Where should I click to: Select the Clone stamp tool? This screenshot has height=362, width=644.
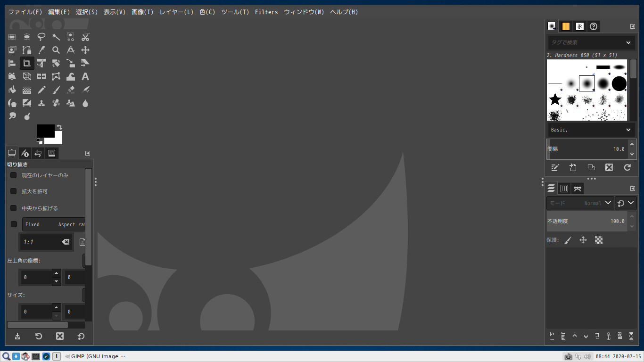coord(41,103)
